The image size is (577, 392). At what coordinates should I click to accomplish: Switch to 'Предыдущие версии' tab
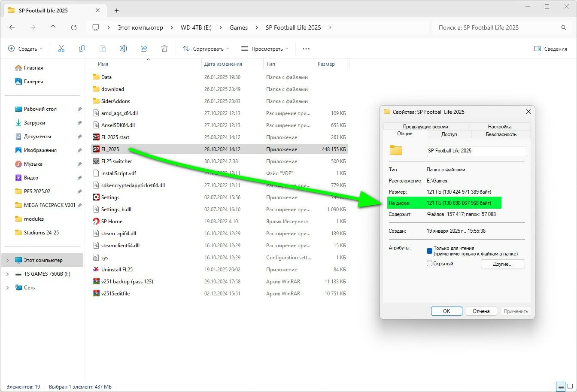pos(425,127)
